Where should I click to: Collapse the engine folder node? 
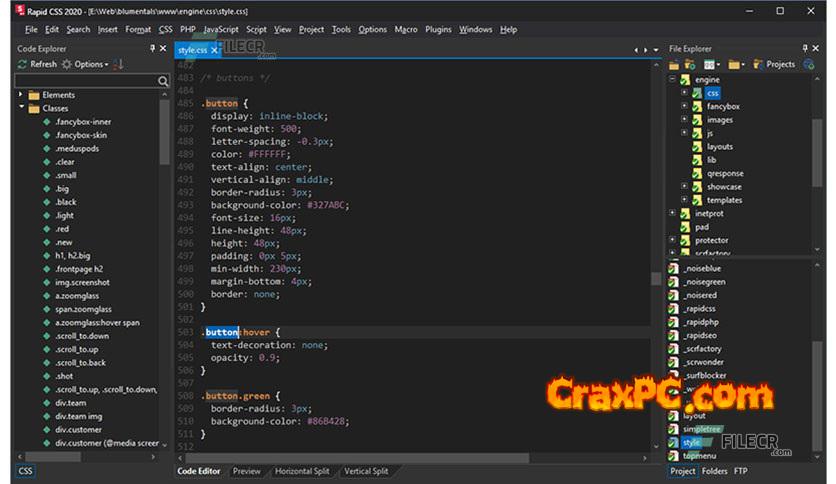673,79
